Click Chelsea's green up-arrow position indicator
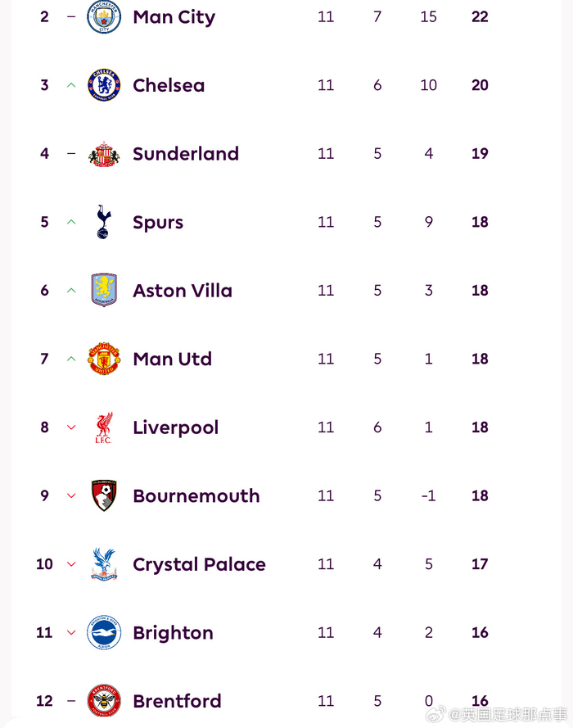The image size is (573, 728). click(71, 85)
